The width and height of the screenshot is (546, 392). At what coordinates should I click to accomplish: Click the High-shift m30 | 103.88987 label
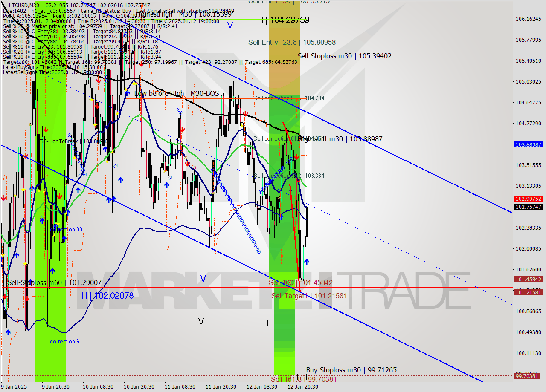tap(340, 139)
